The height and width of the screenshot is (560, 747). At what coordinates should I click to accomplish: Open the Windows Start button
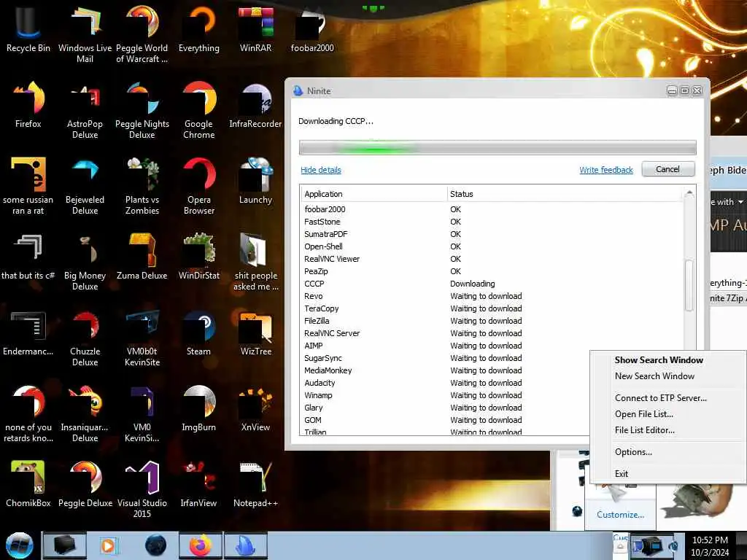click(20, 545)
